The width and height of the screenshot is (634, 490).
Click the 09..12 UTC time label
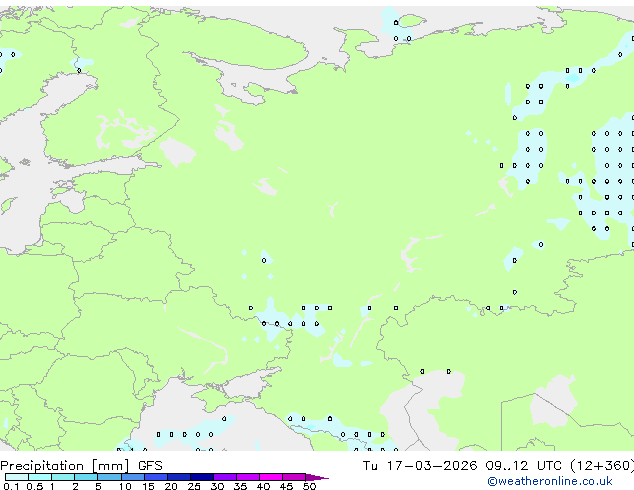tap(509, 465)
